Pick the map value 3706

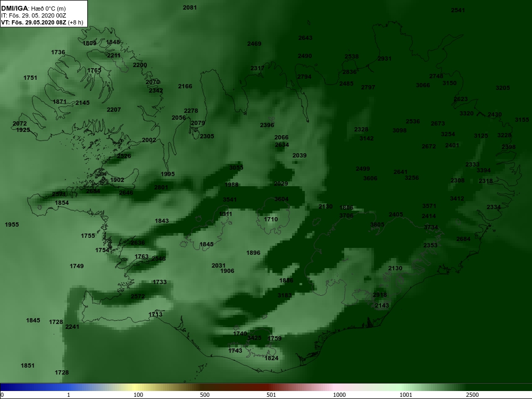pos(346,216)
